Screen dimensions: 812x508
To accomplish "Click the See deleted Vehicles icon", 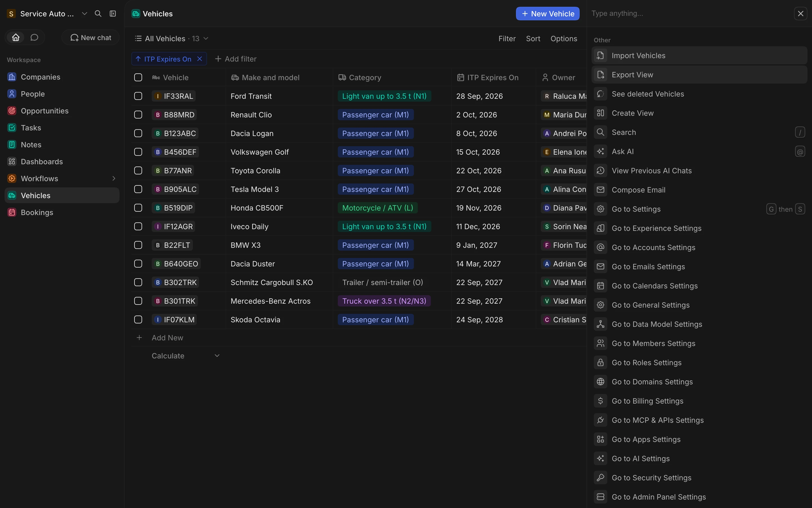I will point(600,94).
